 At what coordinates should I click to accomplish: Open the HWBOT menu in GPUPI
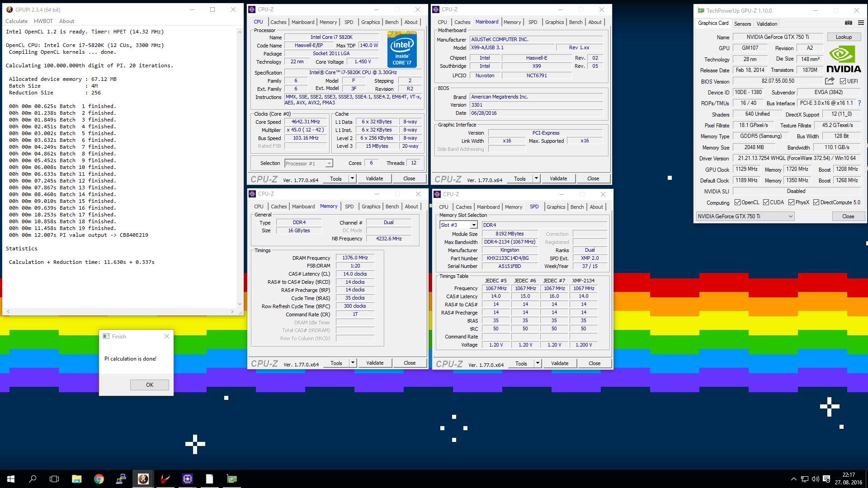point(43,21)
